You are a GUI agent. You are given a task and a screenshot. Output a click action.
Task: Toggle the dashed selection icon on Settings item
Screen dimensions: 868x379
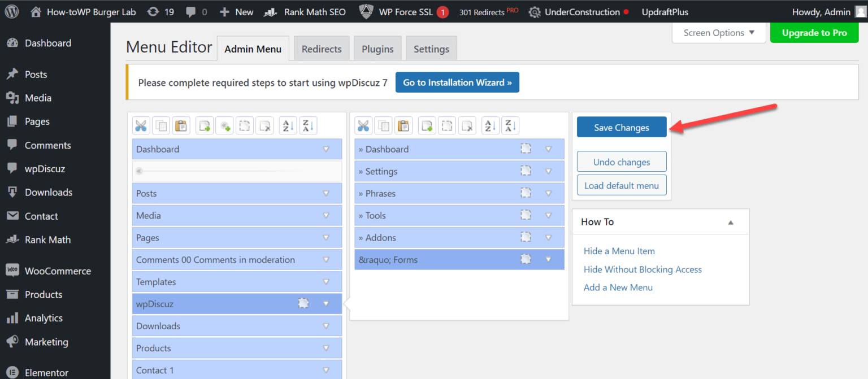coord(526,171)
